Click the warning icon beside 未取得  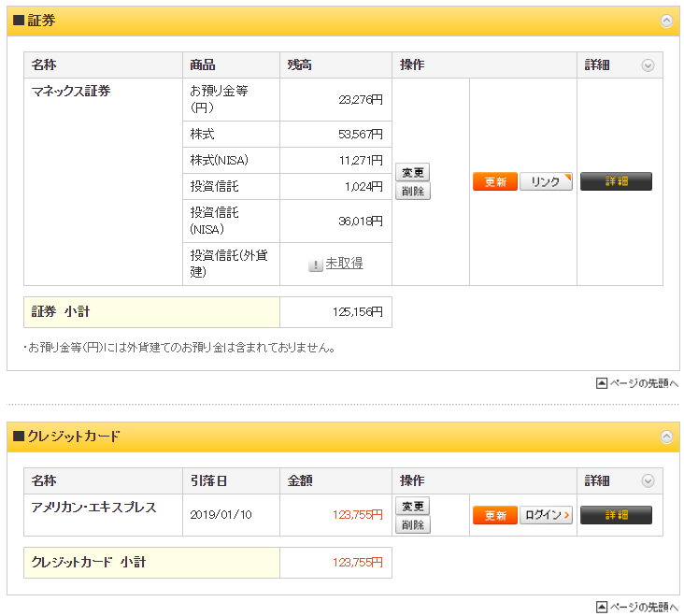pyautogui.click(x=316, y=265)
